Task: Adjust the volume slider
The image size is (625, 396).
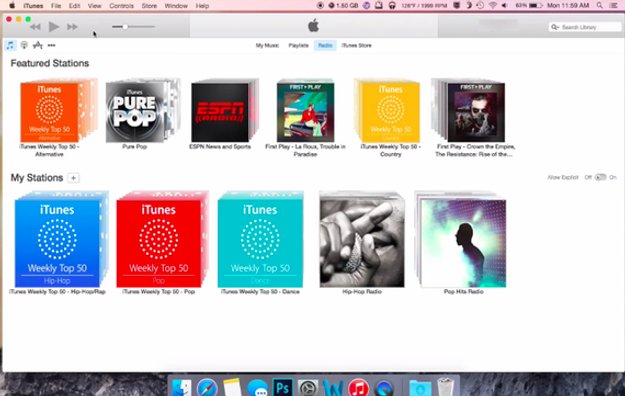Action: point(133,27)
